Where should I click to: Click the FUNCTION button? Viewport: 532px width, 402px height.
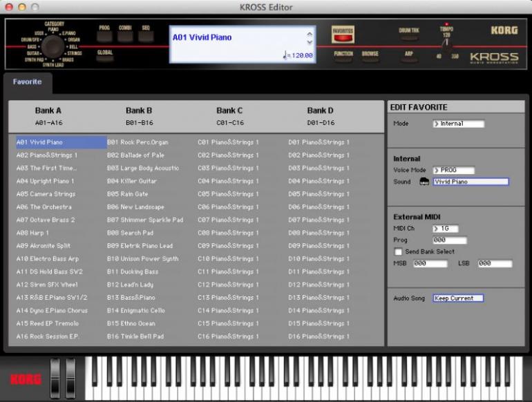(343, 59)
